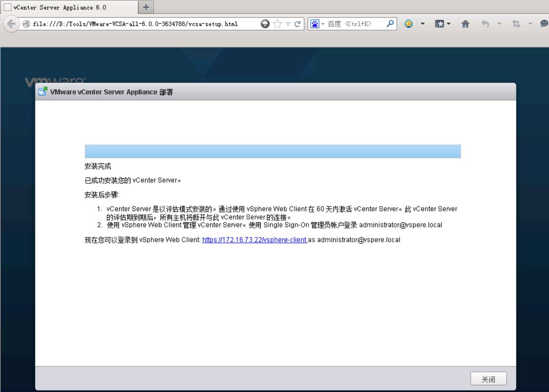Reload the page with the refresh icon
549x392 pixels.
click(x=297, y=24)
